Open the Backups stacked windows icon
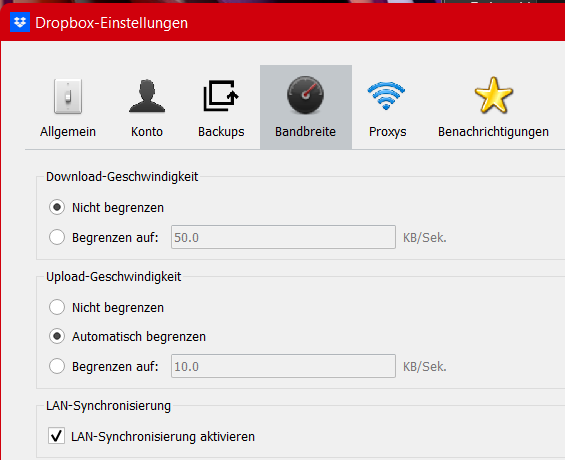The width and height of the screenshot is (565, 460). 221,95
